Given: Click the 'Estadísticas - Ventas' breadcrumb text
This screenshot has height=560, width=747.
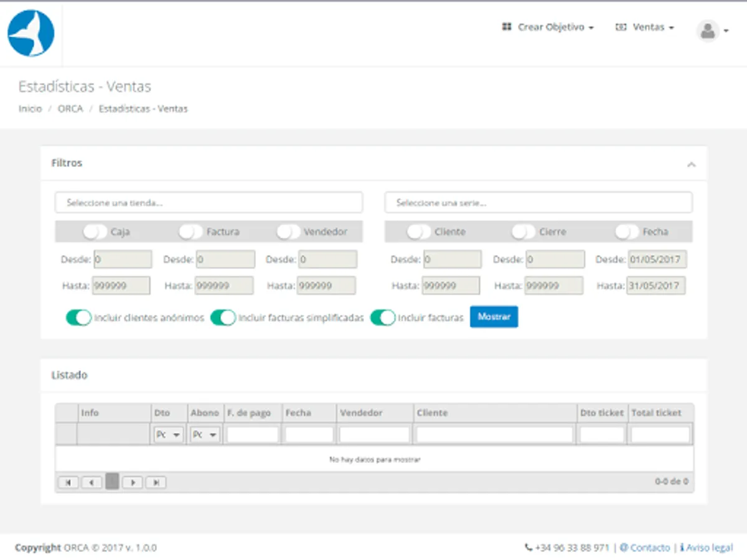Looking at the screenshot, I should pos(143,109).
